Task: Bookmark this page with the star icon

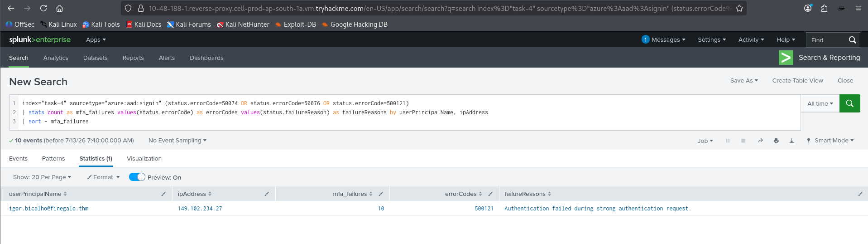Action: 739,8
